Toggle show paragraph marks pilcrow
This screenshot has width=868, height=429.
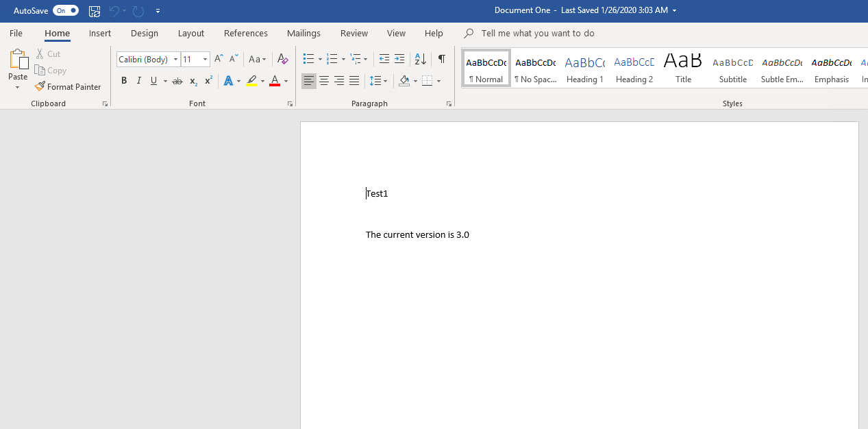pos(442,59)
